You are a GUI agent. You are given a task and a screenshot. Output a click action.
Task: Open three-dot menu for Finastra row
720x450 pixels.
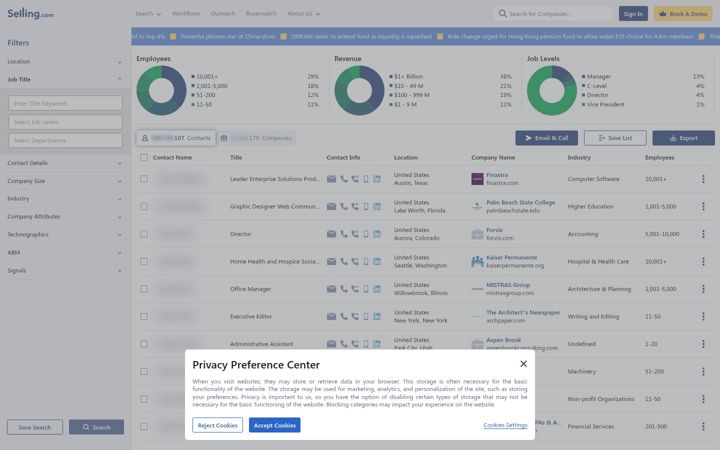pos(703,179)
